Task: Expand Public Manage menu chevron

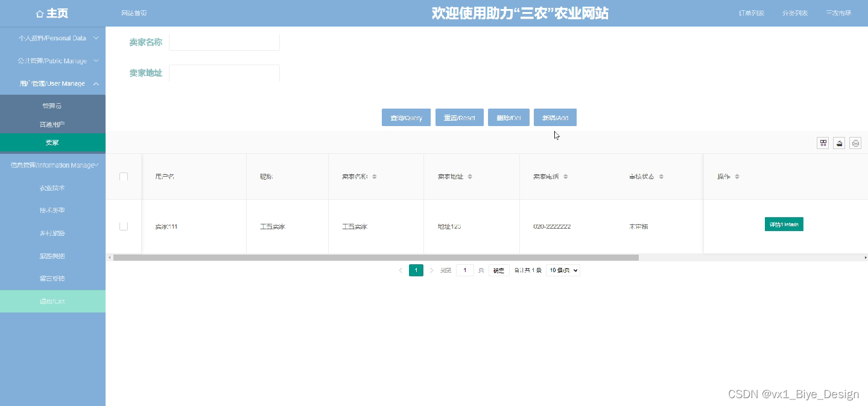Action: (96, 61)
